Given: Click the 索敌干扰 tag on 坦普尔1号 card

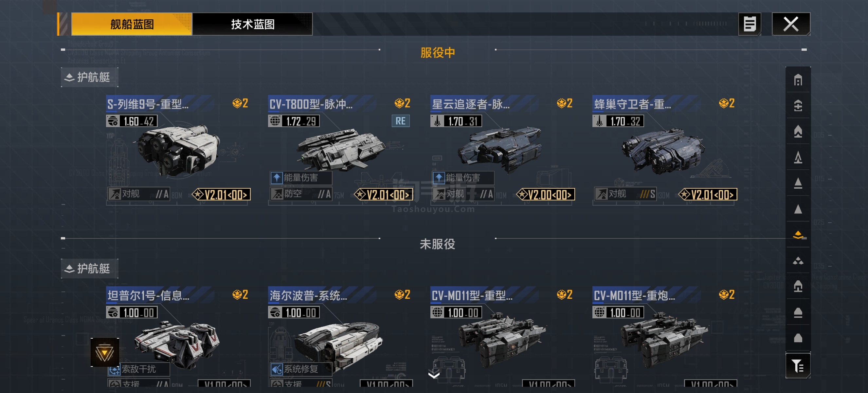Looking at the screenshot, I should tap(138, 369).
